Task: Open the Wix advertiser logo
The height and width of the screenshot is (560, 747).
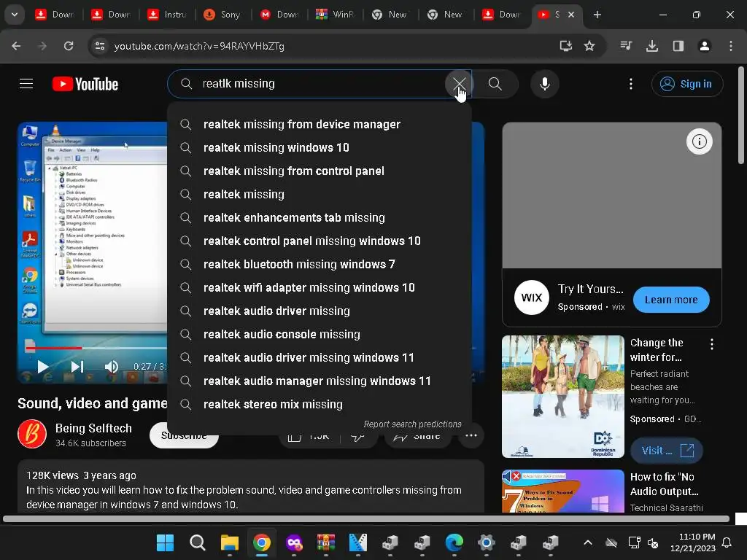Action: [532, 297]
